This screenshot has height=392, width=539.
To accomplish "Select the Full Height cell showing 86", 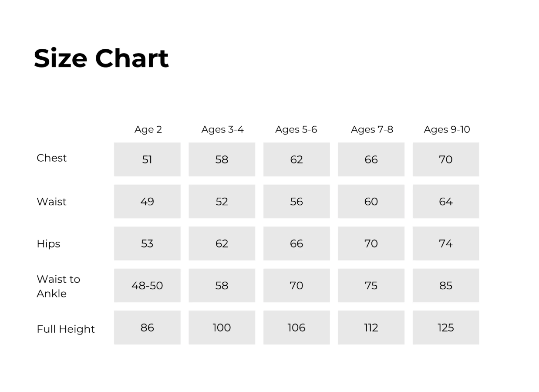I will coord(147,328).
